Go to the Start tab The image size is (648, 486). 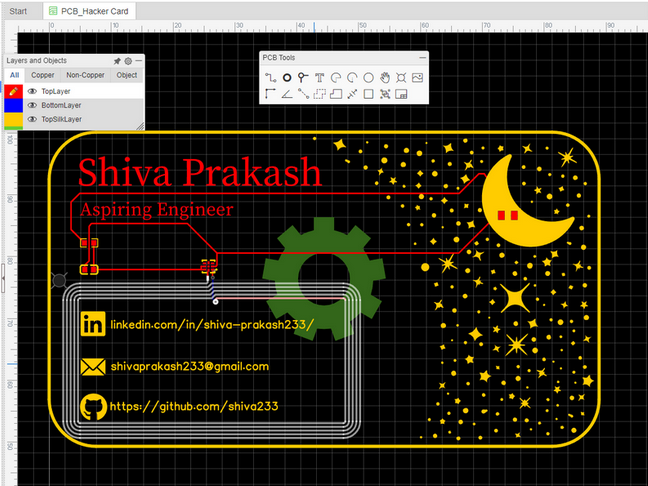18,11
